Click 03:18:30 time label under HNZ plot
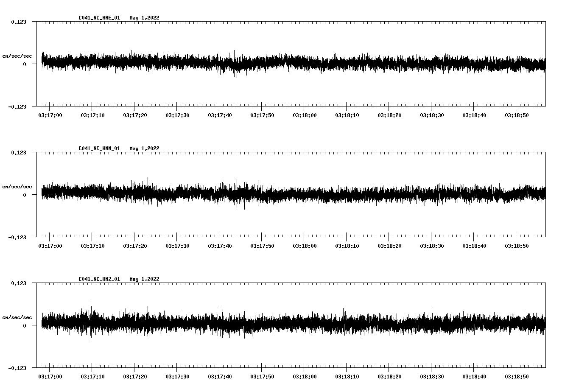The height and width of the screenshot is (392, 576). click(x=432, y=376)
